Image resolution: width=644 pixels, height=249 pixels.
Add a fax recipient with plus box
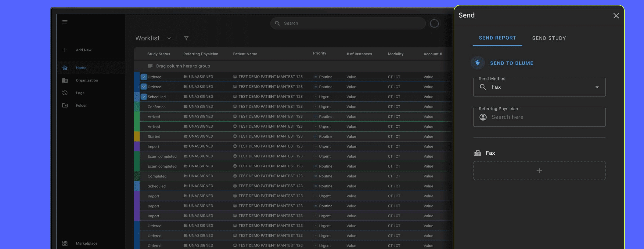(x=539, y=171)
